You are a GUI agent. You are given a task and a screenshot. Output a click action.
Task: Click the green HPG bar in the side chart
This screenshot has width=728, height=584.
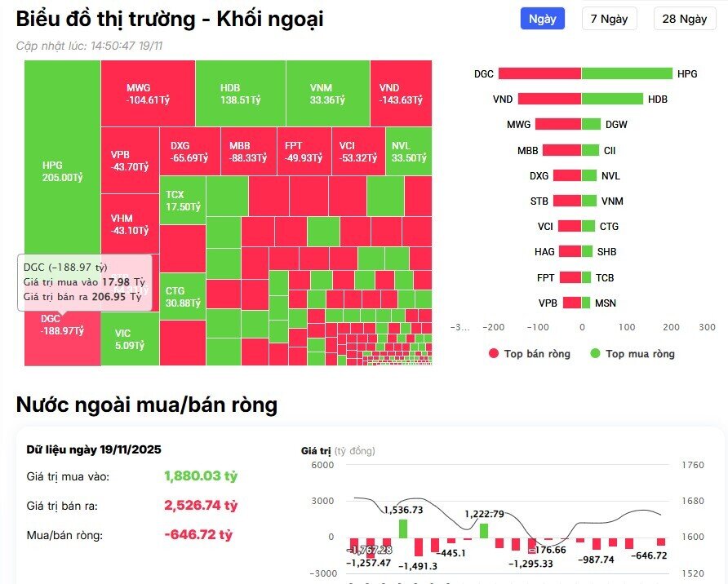(628, 73)
